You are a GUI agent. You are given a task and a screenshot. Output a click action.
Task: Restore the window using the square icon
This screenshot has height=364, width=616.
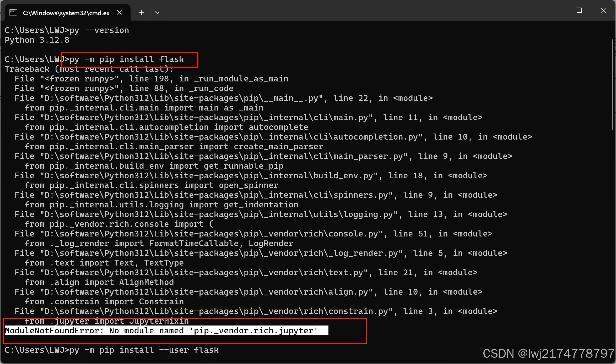pyautogui.click(x=579, y=10)
